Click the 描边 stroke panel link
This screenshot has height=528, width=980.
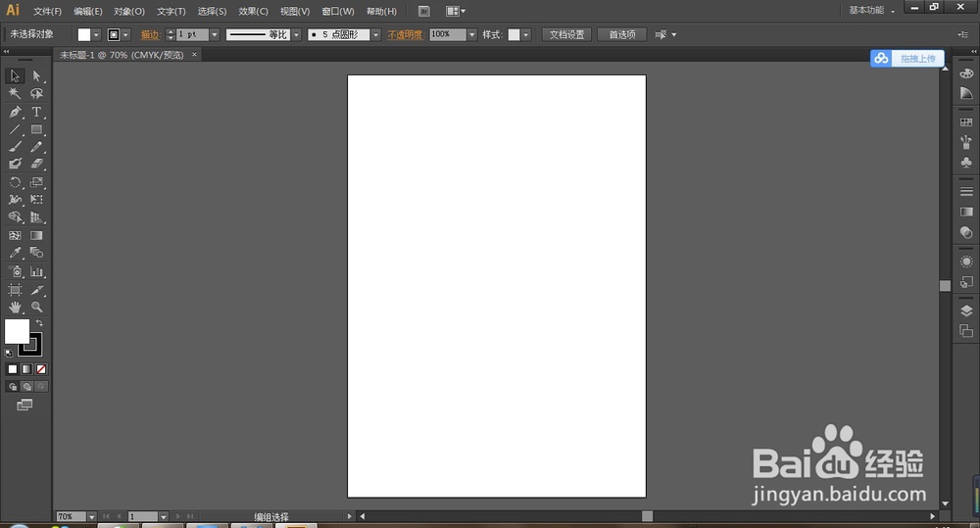[x=150, y=35]
